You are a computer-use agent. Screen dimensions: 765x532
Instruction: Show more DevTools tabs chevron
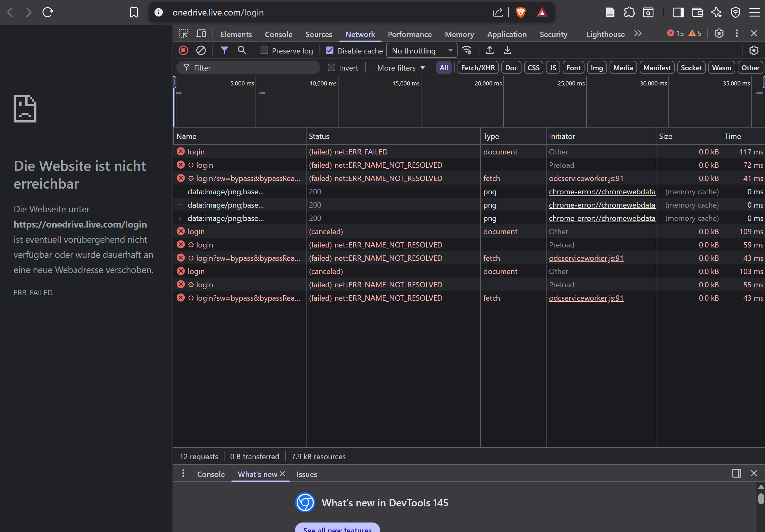click(638, 33)
